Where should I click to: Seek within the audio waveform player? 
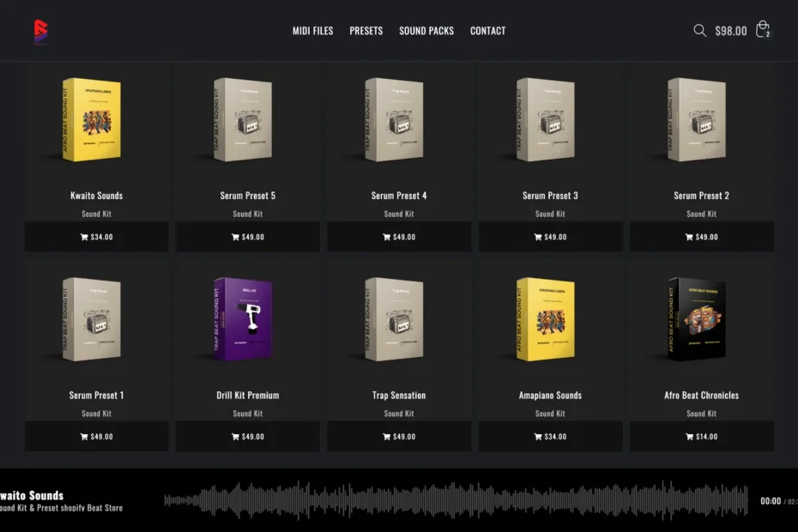coord(455,501)
